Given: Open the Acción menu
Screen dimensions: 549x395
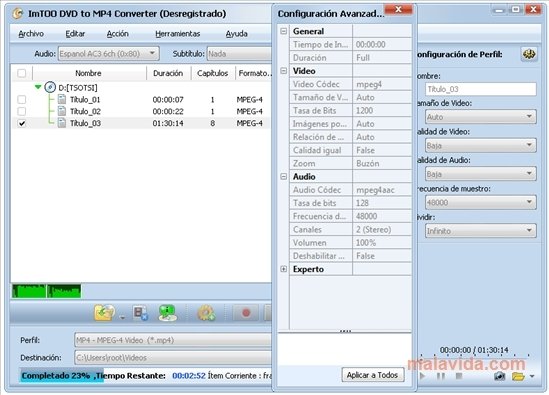Looking at the screenshot, I should click(118, 34).
